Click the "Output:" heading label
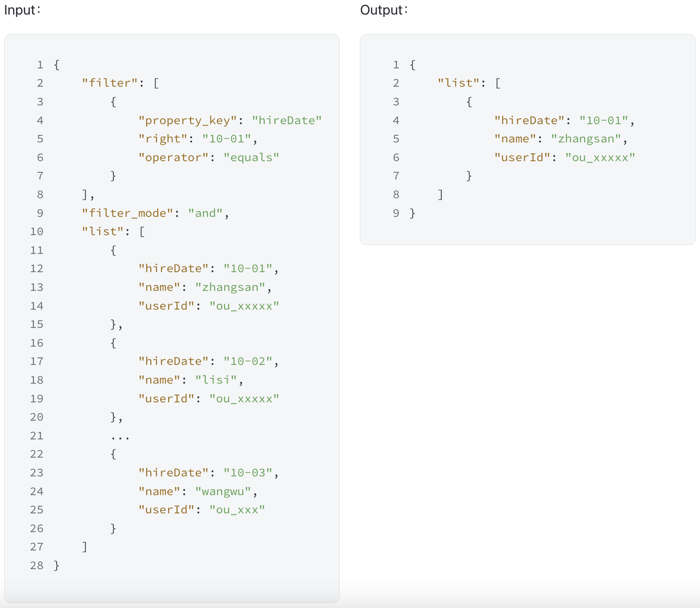The image size is (700, 608). (383, 10)
